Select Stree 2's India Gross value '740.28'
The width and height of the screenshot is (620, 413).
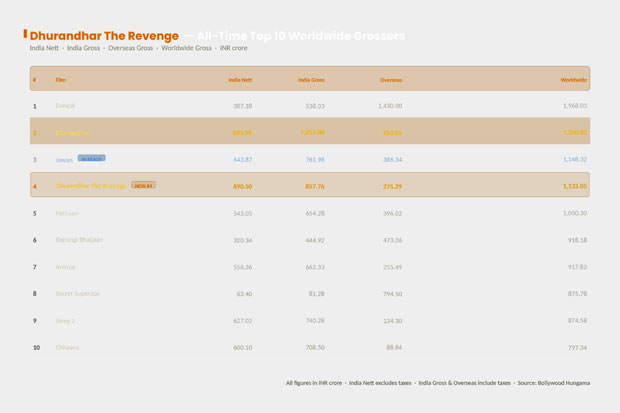[315, 320]
